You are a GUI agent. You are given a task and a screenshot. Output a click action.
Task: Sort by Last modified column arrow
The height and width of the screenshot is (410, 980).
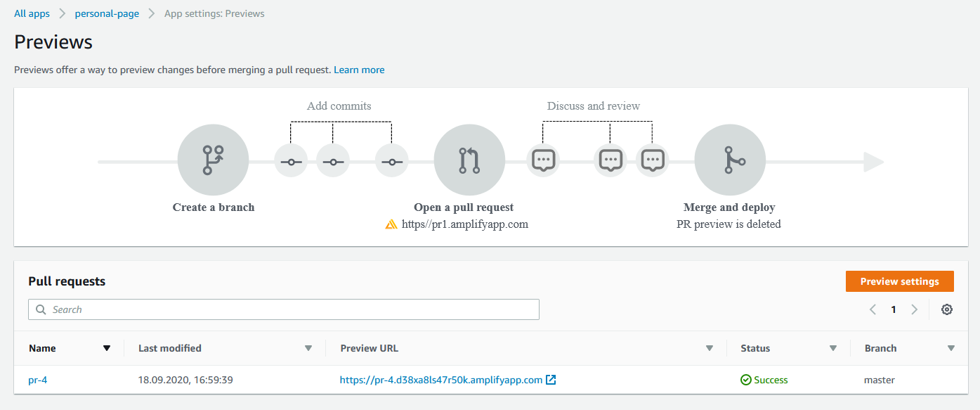coord(308,348)
